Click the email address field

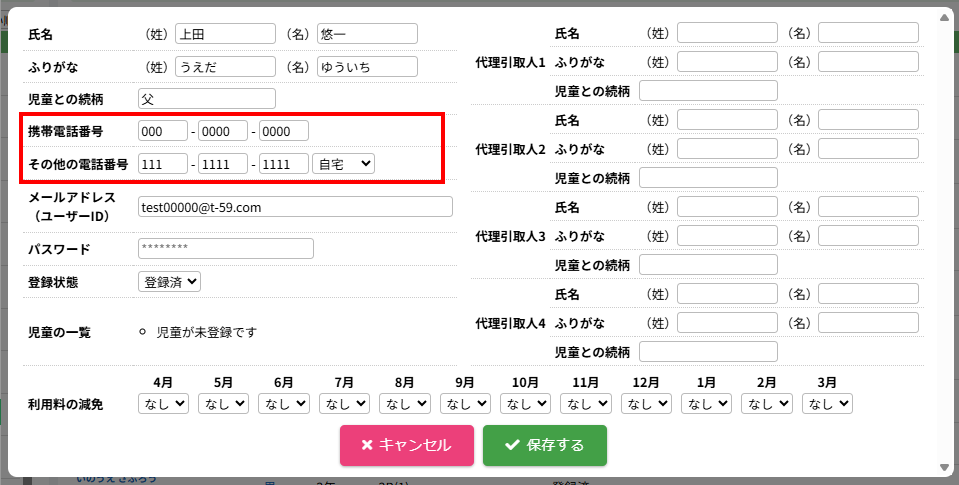click(295, 207)
